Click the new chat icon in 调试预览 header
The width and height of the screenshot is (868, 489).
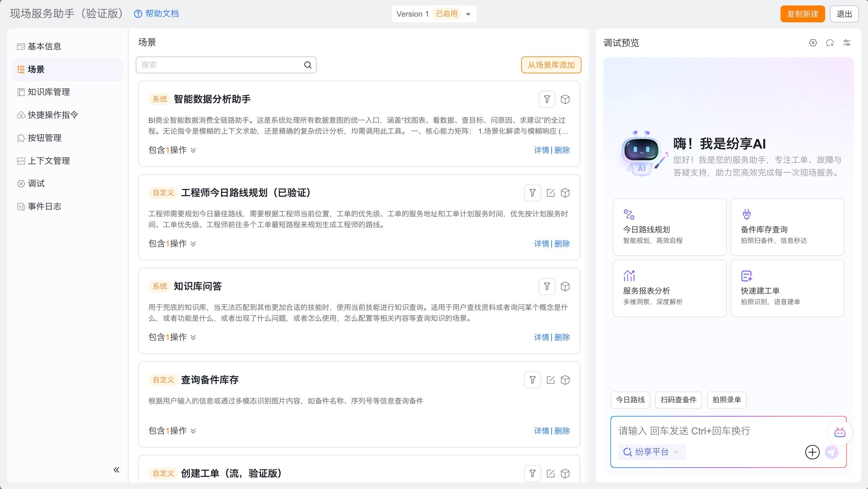[x=830, y=43]
